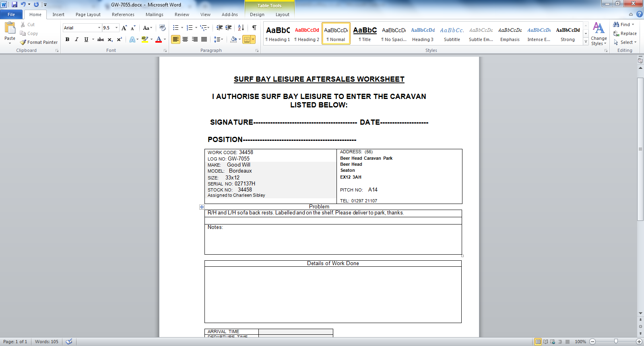The width and height of the screenshot is (644, 346).
Task: Click the table move handle beside Problem
Action: 202,207
